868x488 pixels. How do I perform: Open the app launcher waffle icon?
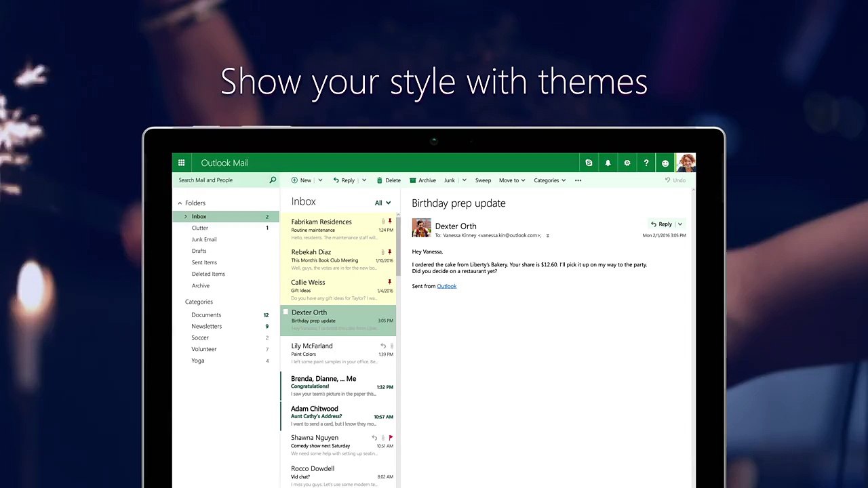tap(181, 163)
